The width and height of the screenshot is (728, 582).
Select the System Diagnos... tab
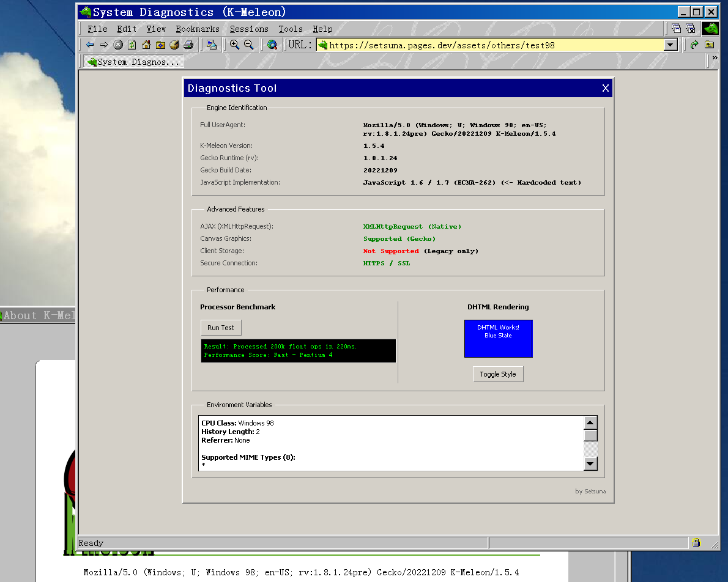click(133, 62)
